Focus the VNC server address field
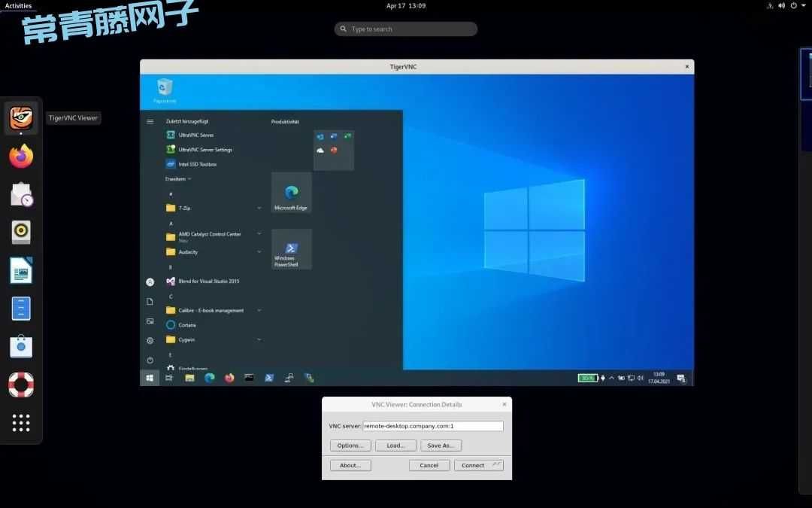 433,426
